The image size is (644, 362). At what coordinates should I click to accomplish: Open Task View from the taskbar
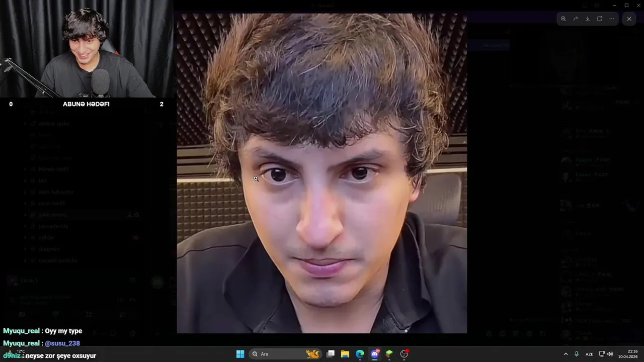[x=331, y=354]
